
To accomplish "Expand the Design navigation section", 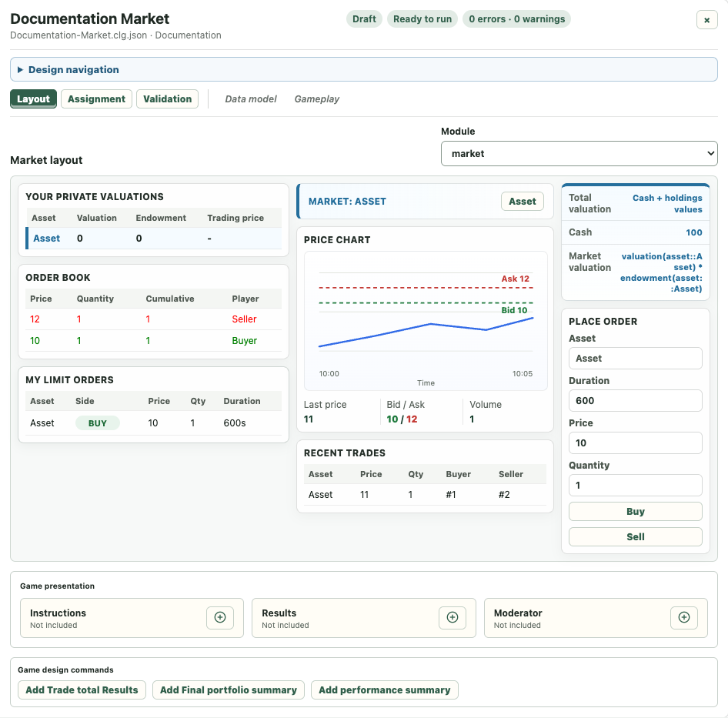I will point(363,70).
